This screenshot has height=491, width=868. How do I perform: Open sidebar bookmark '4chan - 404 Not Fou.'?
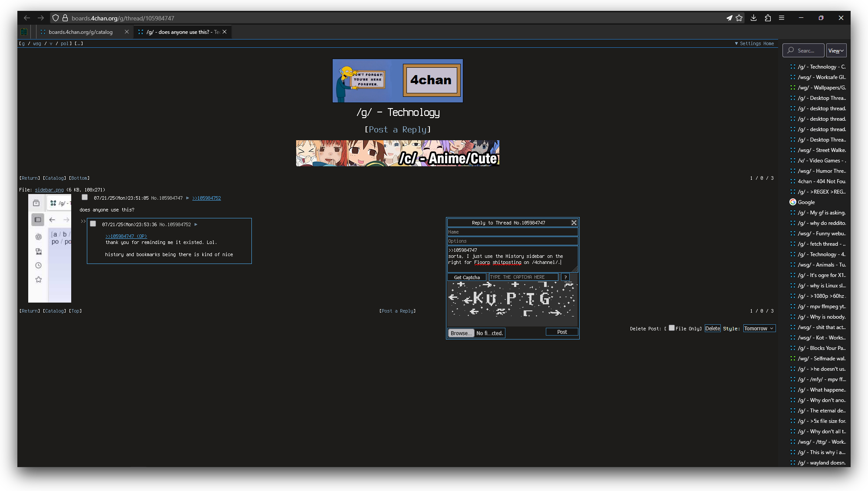coord(818,181)
